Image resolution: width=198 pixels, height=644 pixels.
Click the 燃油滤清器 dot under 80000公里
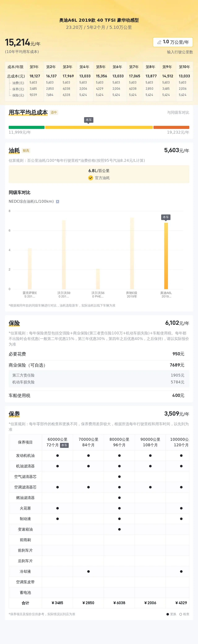[x=119, y=498]
